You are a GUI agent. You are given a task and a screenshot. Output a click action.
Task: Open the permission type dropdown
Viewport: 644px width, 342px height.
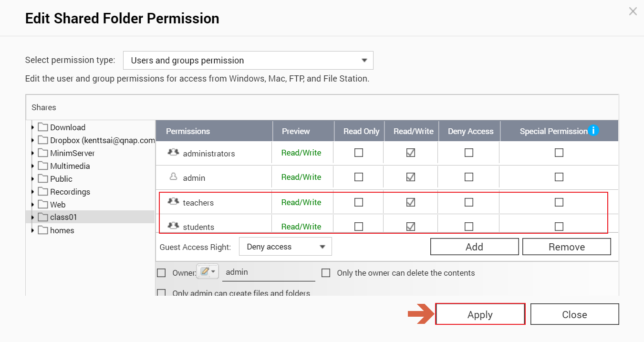(248, 61)
